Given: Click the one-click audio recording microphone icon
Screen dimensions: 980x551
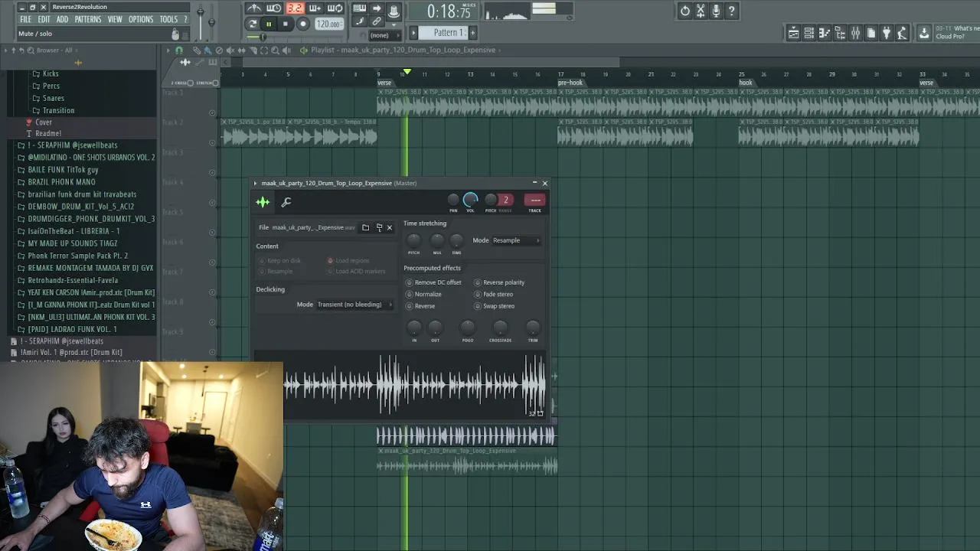Looking at the screenshot, I should [716, 11].
